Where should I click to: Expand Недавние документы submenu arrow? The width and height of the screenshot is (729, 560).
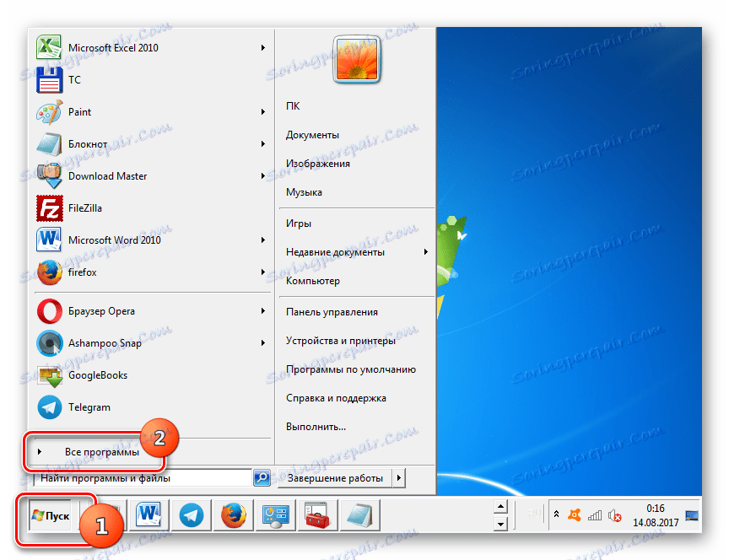pyautogui.click(x=425, y=252)
